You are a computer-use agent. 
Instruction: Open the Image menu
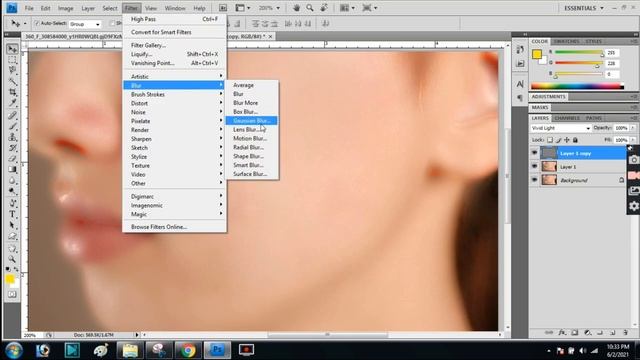tap(65, 8)
